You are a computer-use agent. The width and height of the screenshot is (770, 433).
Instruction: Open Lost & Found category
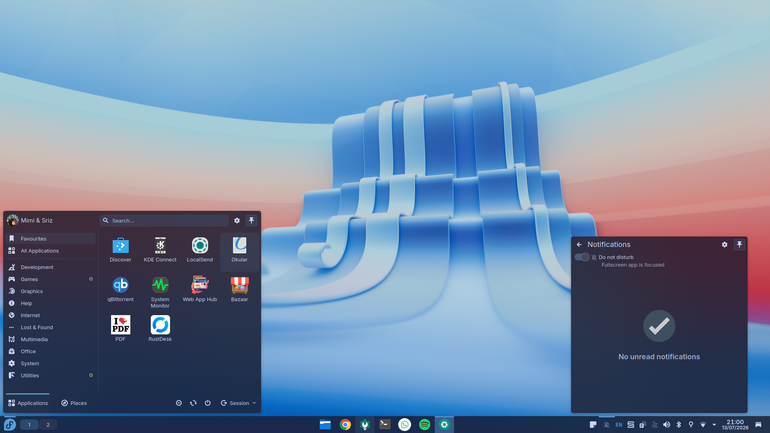[x=51, y=327]
